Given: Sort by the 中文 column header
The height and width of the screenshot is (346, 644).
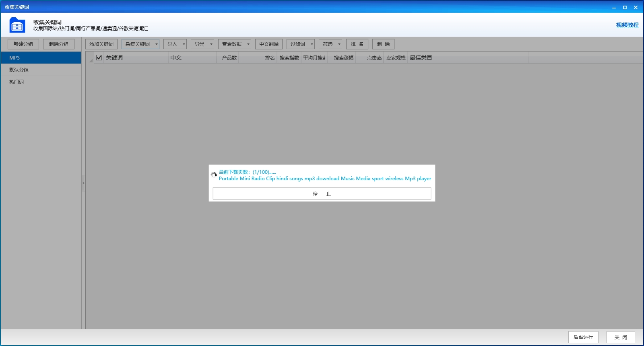Looking at the screenshot, I should tap(192, 58).
